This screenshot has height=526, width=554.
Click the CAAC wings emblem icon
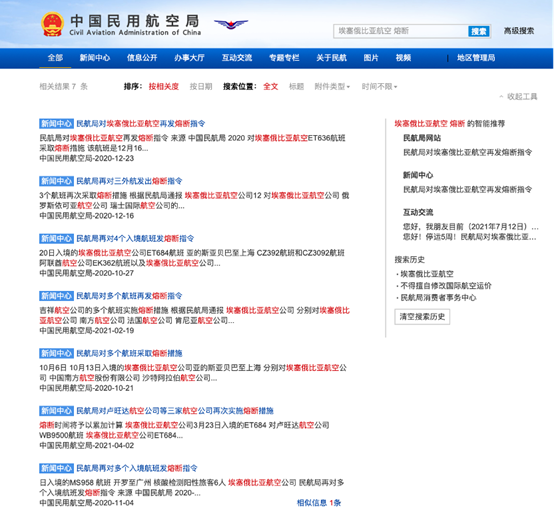pyautogui.click(x=231, y=24)
